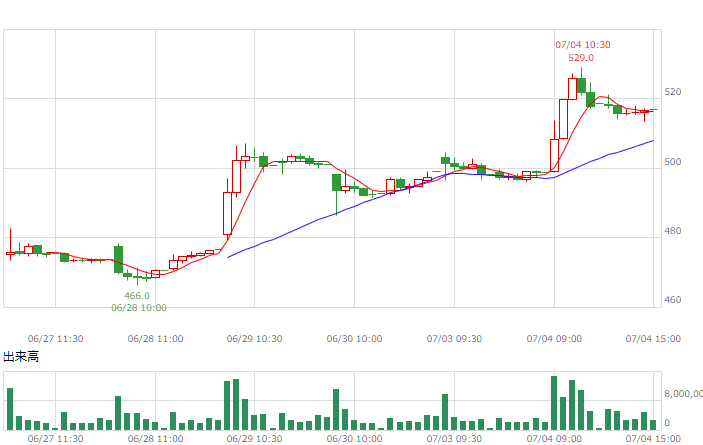Click 07/04 09:00 under the price chart
Image resolution: width=703 pixels, height=445 pixels.
pos(554,339)
